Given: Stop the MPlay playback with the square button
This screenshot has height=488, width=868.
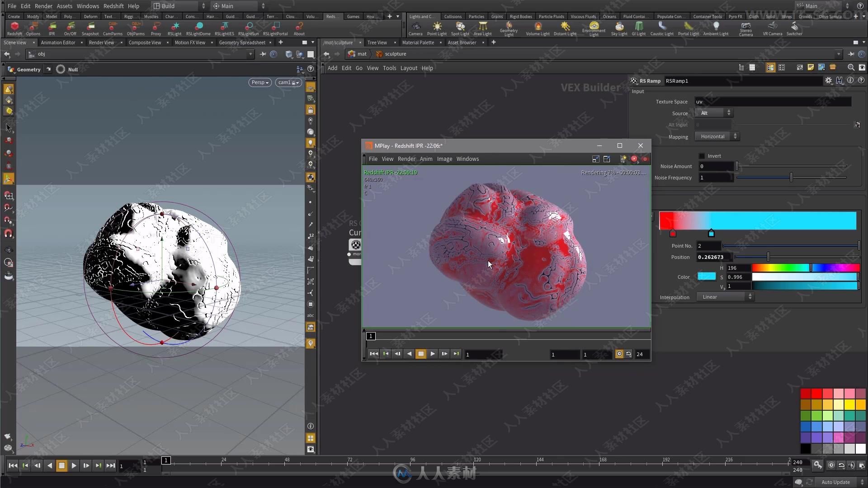Looking at the screenshot, I should [x=420, y=354].
